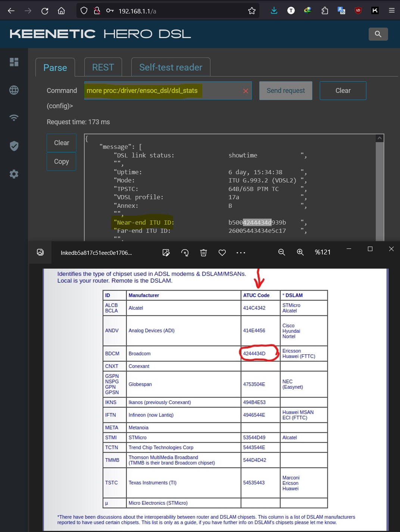Click the 4753504E Globespan ATUC code

260,384
